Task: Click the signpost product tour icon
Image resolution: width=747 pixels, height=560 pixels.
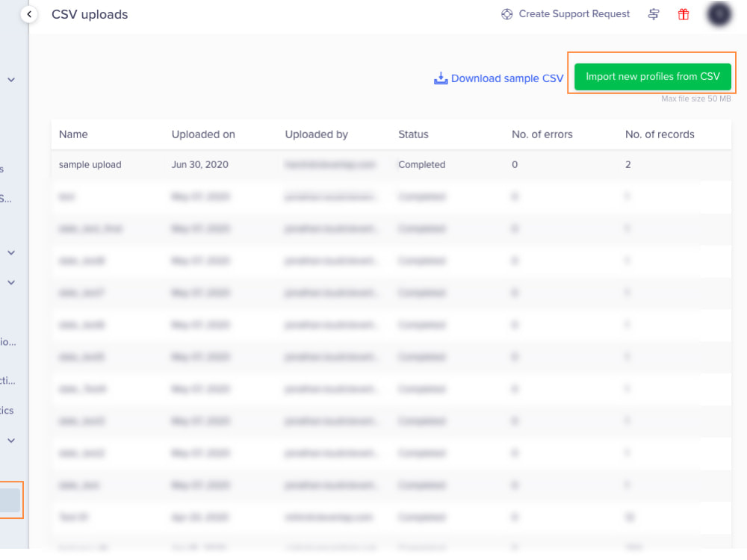Action: click(x=654, y=14)
